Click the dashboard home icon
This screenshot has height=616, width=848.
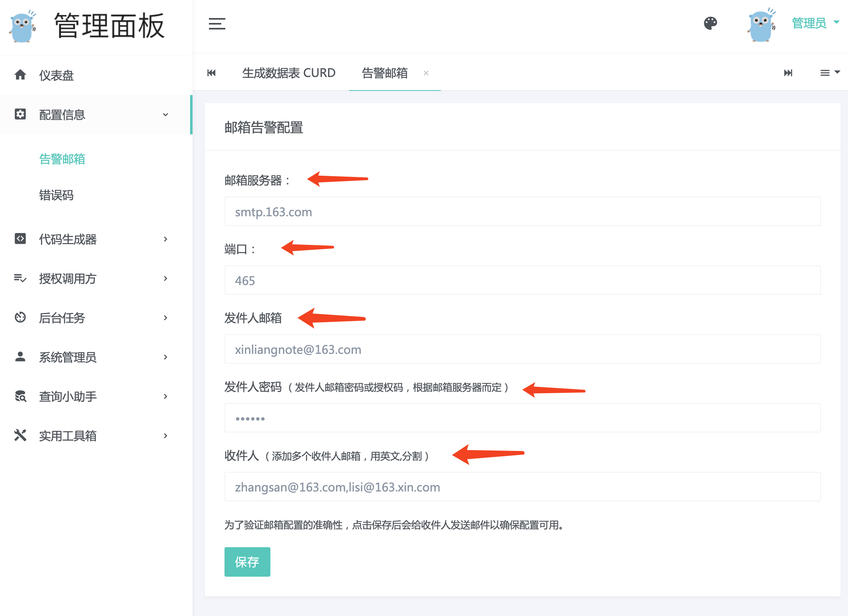20,75
